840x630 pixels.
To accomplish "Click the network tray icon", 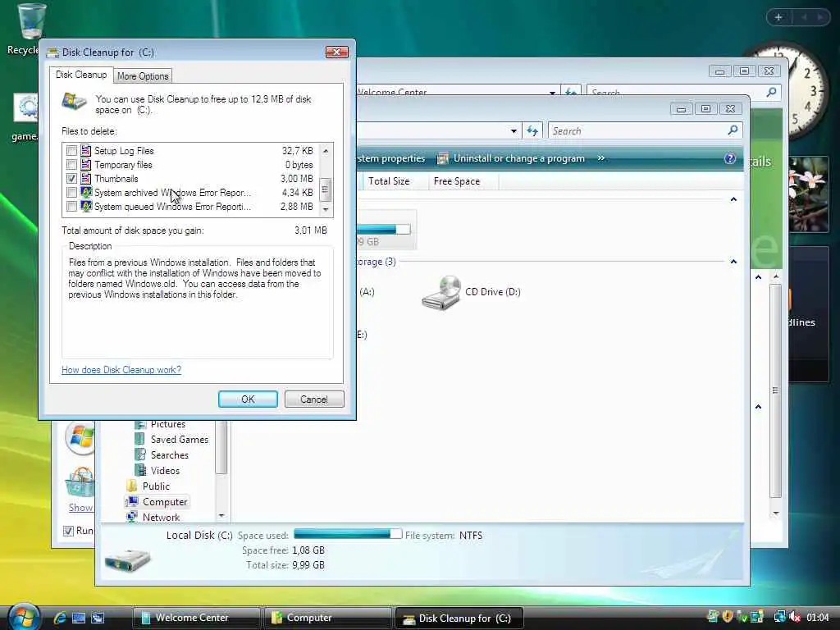I will (x=779, y=617).
